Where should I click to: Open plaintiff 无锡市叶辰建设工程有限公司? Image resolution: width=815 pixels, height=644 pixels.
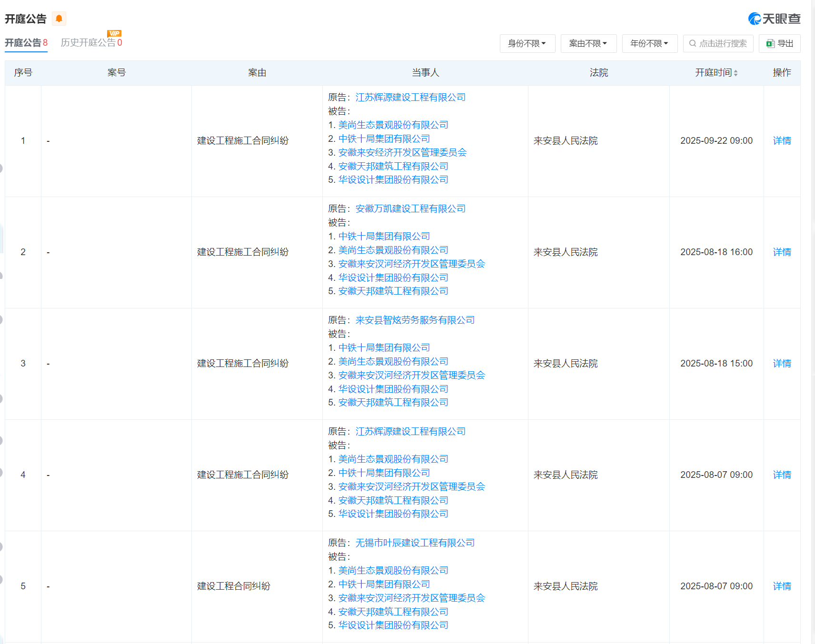pos(415,543)
